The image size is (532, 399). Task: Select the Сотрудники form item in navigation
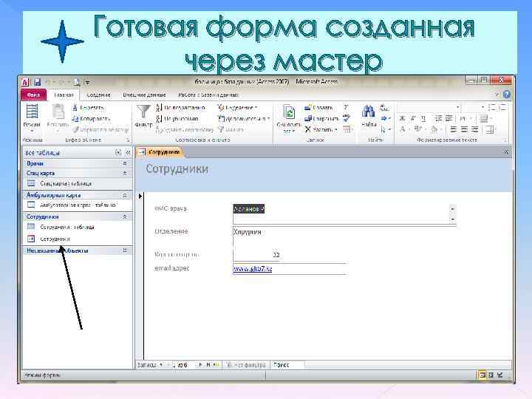coord(78,239)
